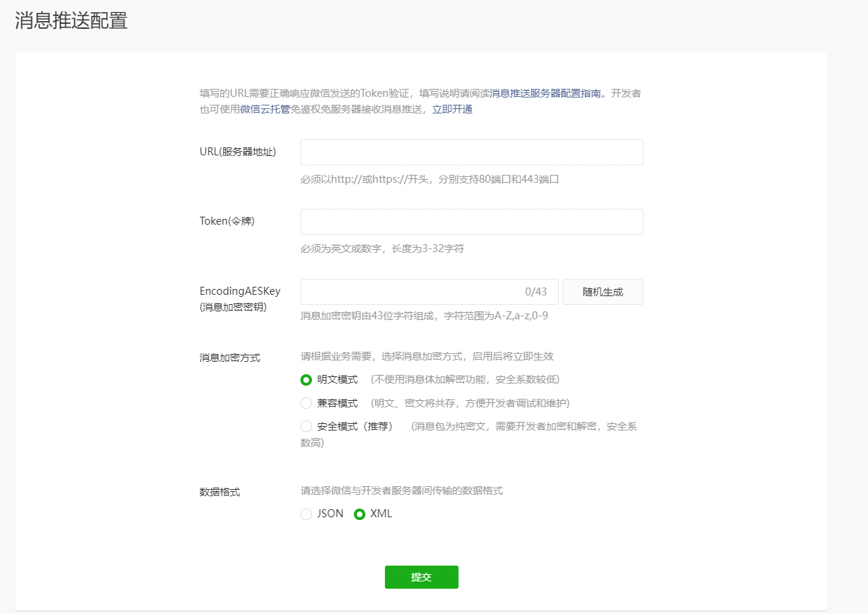The width and height of the screenshot is (868, 614).
Task: Click the 提交 submit button
Action: click(x=422, y=577)
